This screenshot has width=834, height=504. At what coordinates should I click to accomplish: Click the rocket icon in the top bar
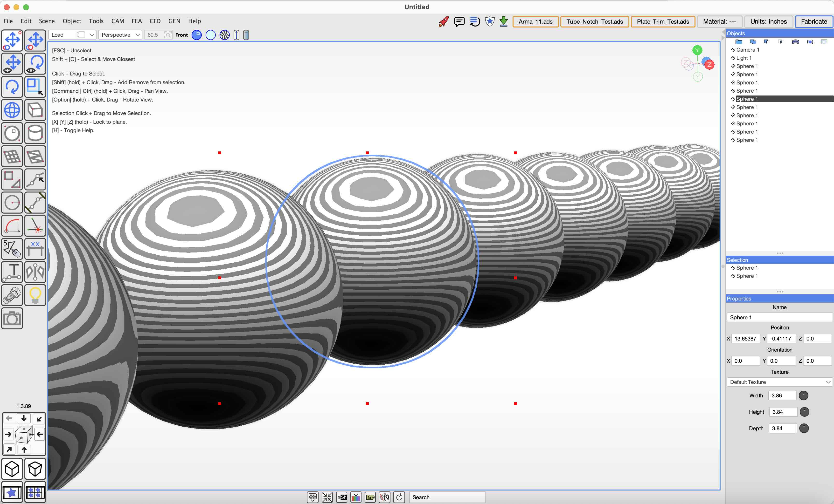pyautogui.click(x=443, y=22)
